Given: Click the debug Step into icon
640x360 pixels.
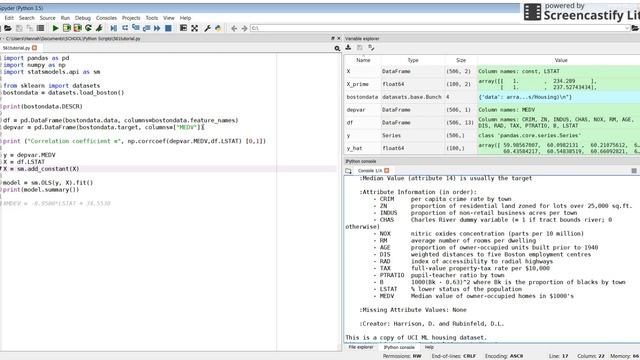Looking at the screenshot, I should point(136,28).
